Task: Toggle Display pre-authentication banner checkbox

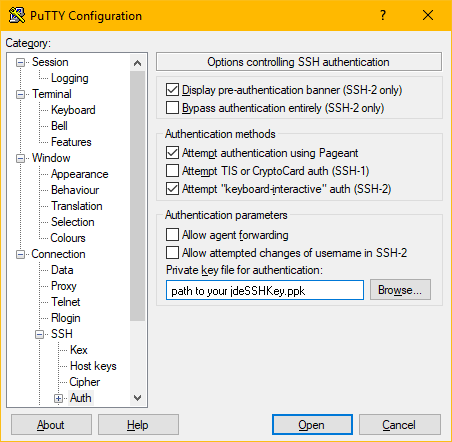Action: (172, 90)
